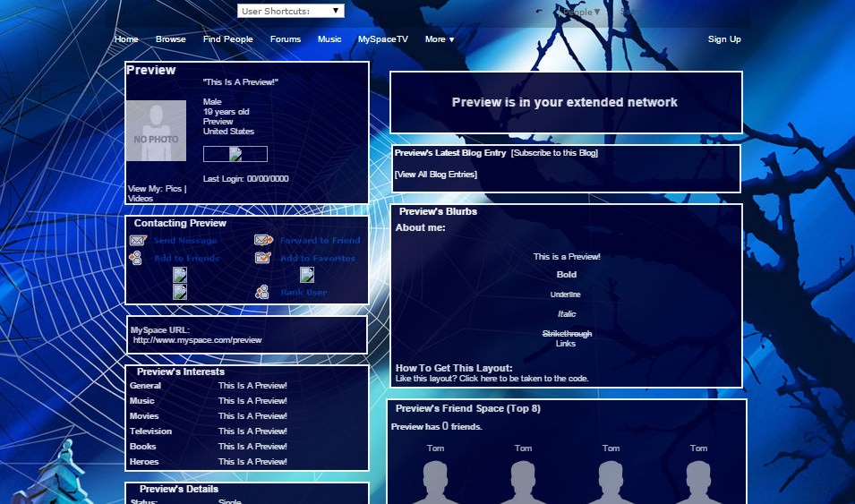Screen dimensions: 855x504
Task: Click the Add to Friends icon
Action: 136,258
